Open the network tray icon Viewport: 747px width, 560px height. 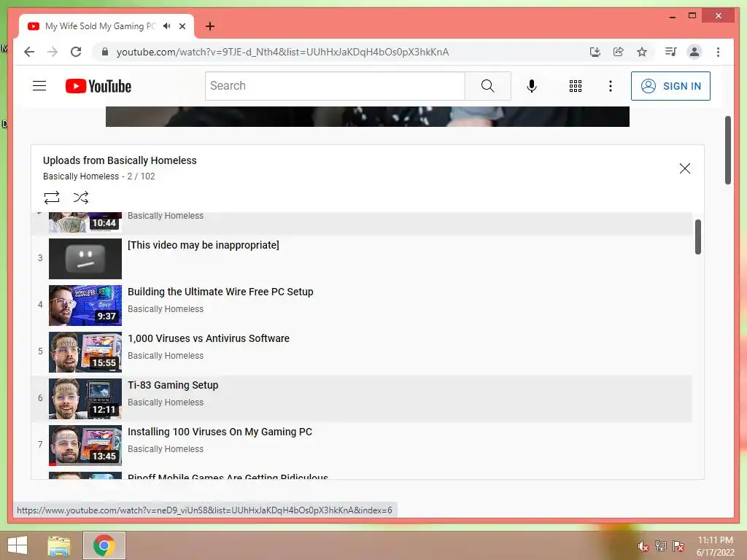click(x=661, y=545)
